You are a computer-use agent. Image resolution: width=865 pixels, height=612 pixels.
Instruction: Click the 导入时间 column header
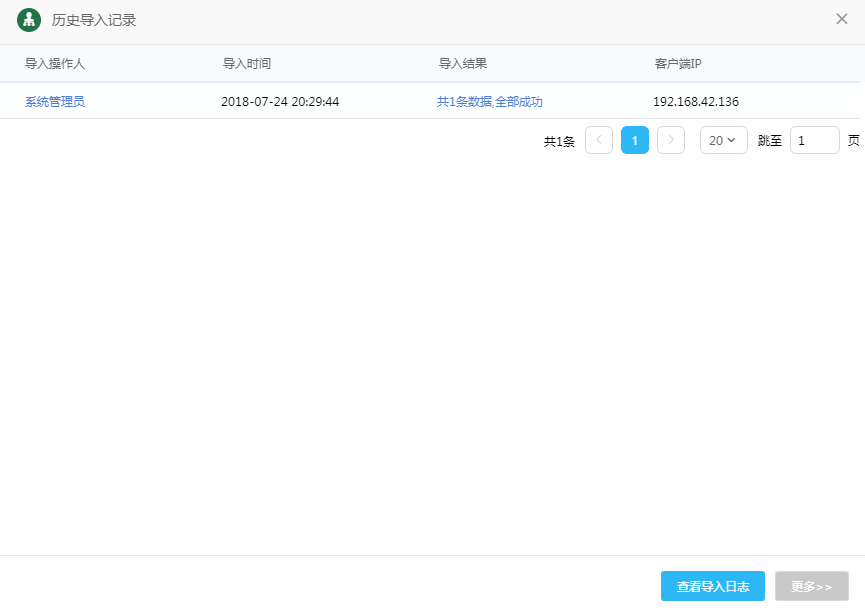[x=247, y=64]
